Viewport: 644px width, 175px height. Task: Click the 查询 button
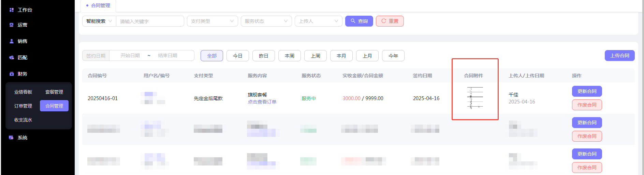pos(359,21)
